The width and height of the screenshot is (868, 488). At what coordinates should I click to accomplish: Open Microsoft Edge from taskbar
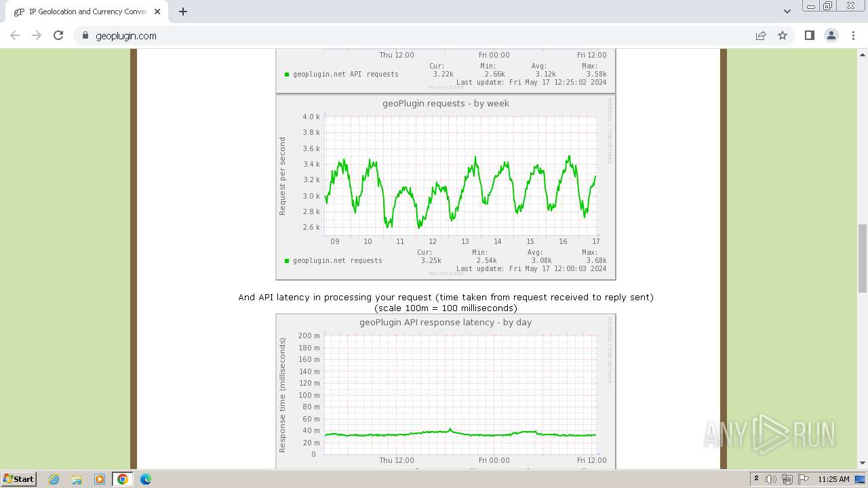point(146,479)
